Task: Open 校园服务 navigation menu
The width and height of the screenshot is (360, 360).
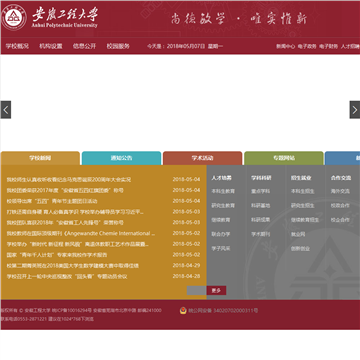Action: click(118, 46)
